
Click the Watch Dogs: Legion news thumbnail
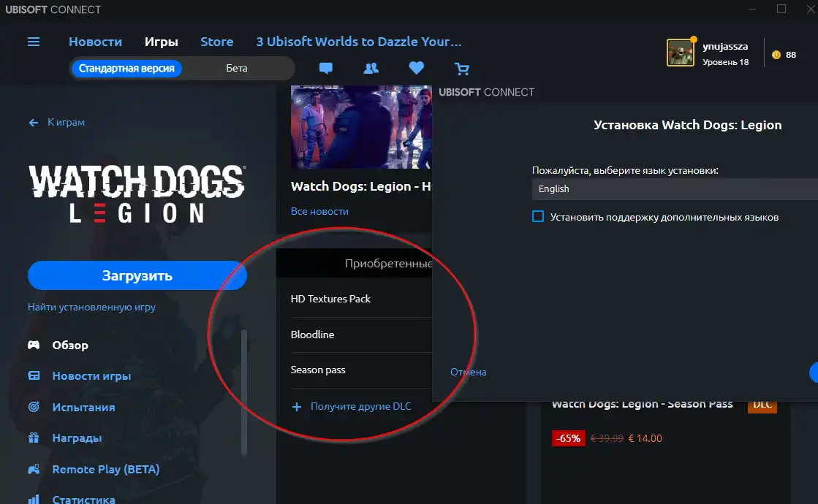pos(361,127)
